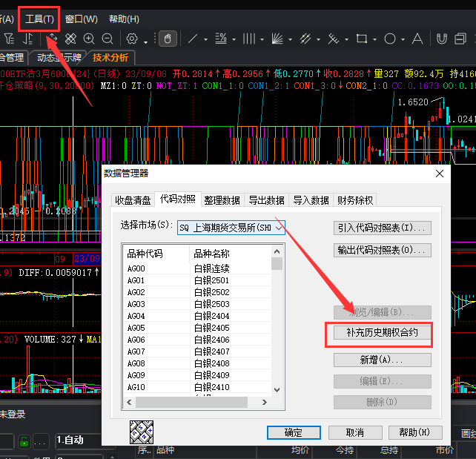Click 引入代码对照表(I) button
Viewport: 476px width, 459px height.
(382, 228)
